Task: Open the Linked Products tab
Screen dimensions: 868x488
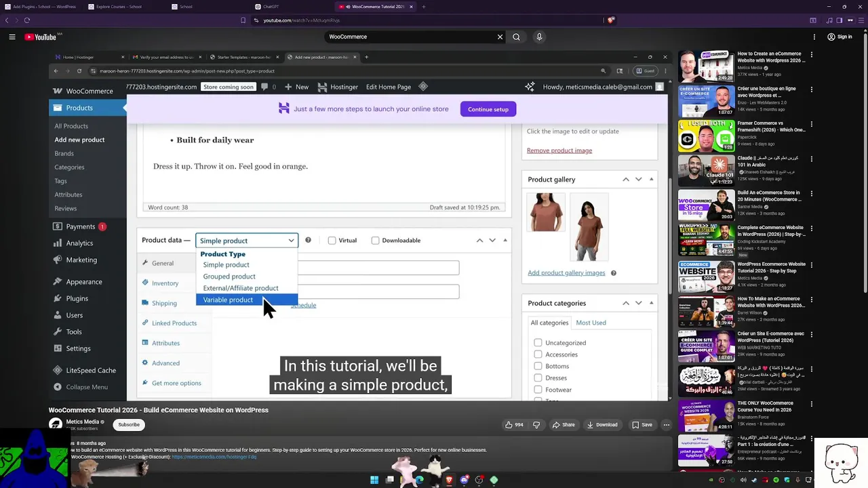Action: 174,323
